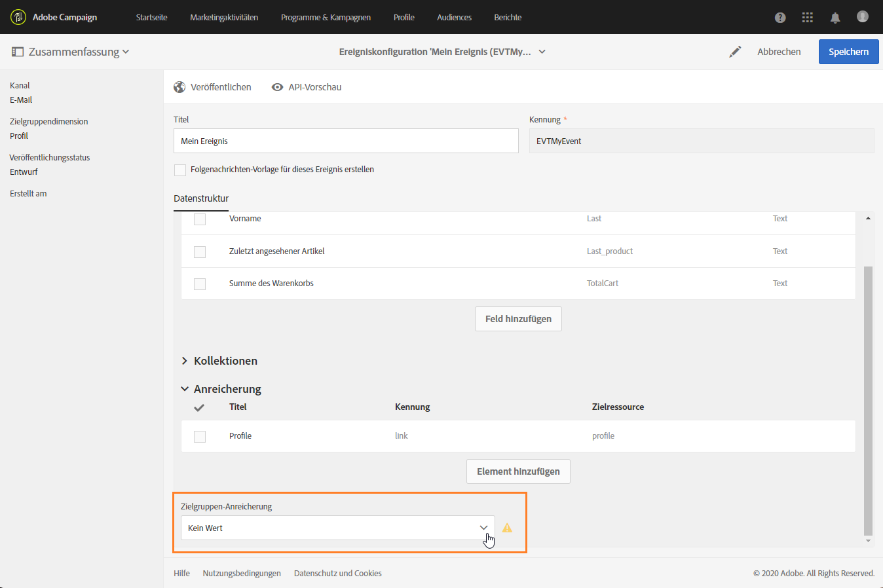
Task: Go to Startseite menu
Action: coord(152,18)
